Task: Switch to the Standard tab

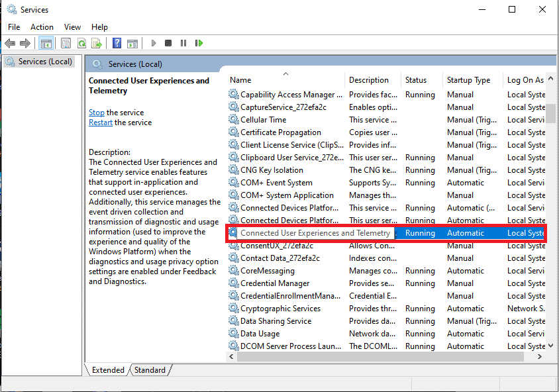Action: click(150, 370)
